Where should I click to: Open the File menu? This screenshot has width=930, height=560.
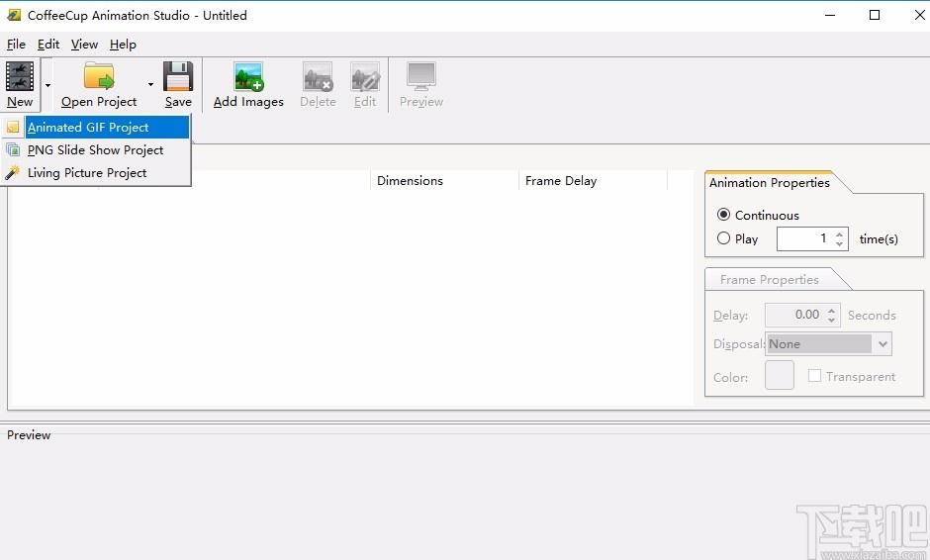[x=16, y=45]
